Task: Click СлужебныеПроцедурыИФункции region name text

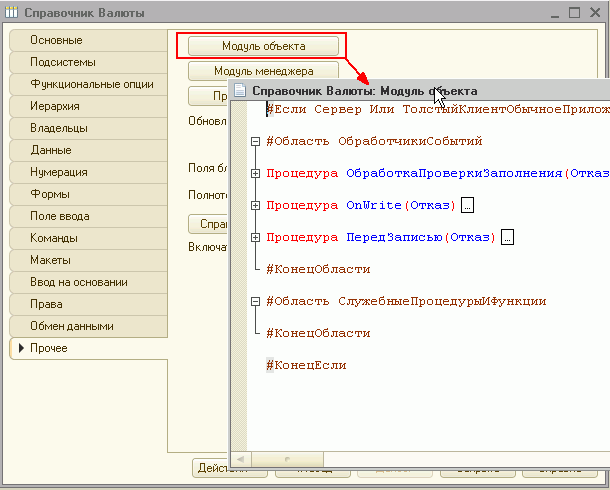Action: pos(442,301)
